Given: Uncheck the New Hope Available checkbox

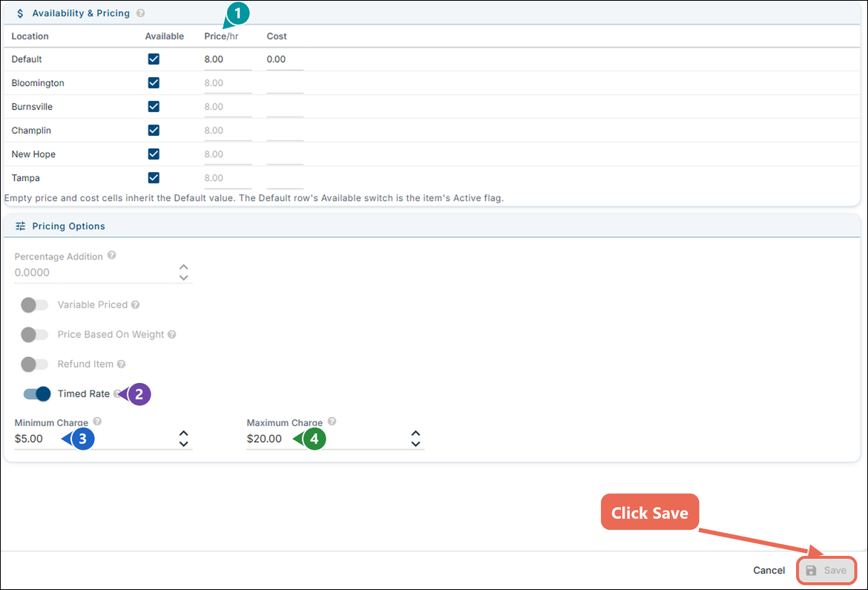Looking at the screenshot, I should pos(154,154).
